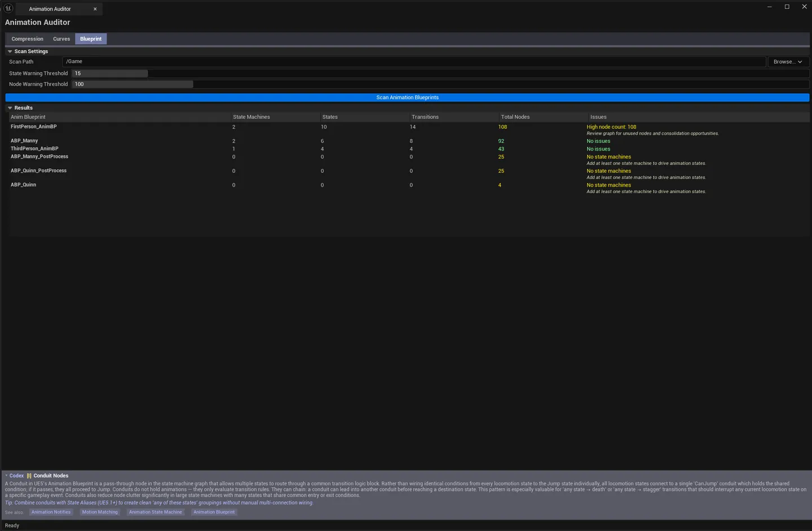The width and height of the screenshot is (812, 531).
Task: Follow the Animation State Machine link
Action: click(x=156, y=512)
